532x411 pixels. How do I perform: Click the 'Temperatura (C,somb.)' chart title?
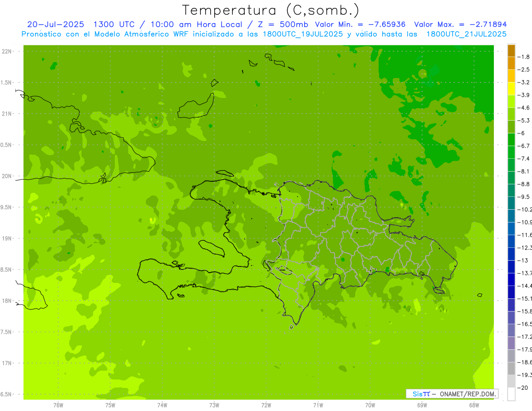pyautogui.click(x=270, y=10)
